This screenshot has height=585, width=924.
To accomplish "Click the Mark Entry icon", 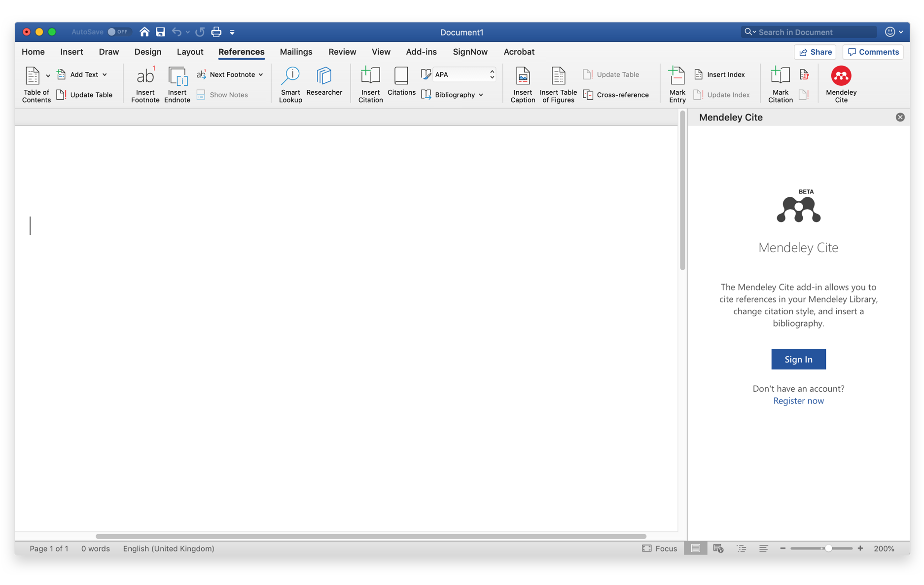I will click(x=677, y=76).
